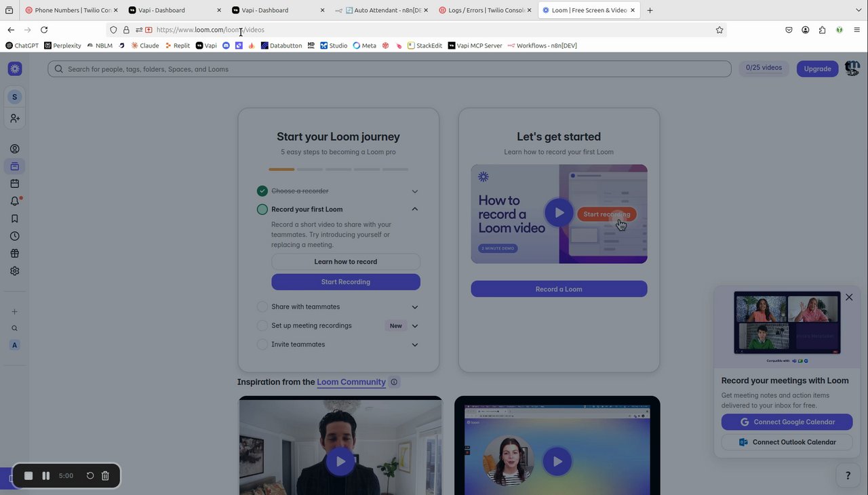The width and height of the screenshot is (868, 495).
Task: Open the Meetings calendar icon in sidebar
Action: pos(15,184)
